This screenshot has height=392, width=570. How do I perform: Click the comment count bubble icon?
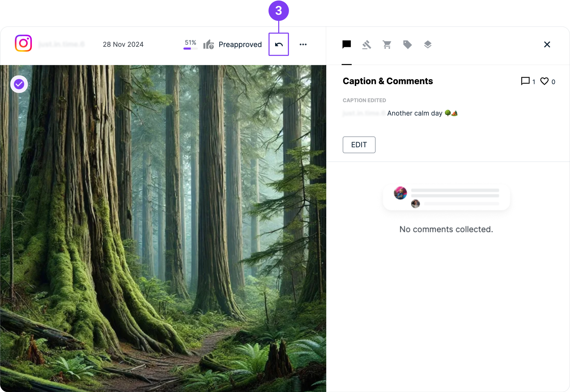525,81
